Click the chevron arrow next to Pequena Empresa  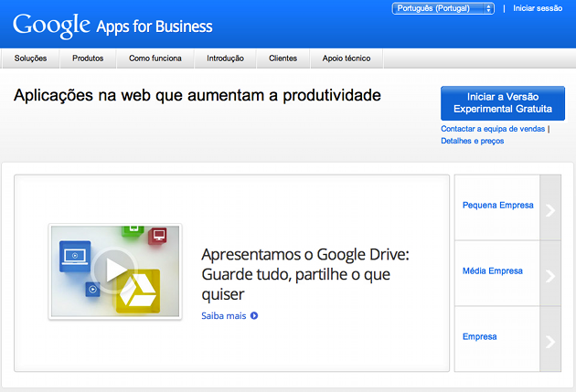pyautogui.click(x=550, y=210)
